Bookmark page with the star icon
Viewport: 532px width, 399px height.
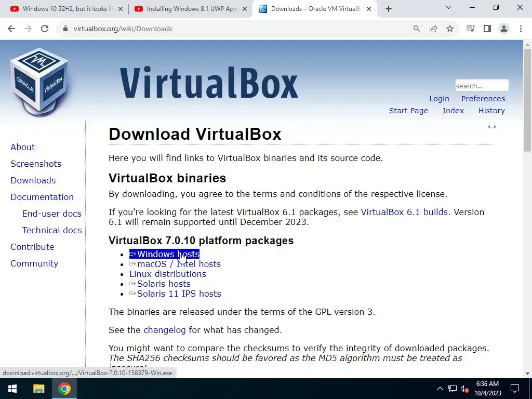click(450, 29)
